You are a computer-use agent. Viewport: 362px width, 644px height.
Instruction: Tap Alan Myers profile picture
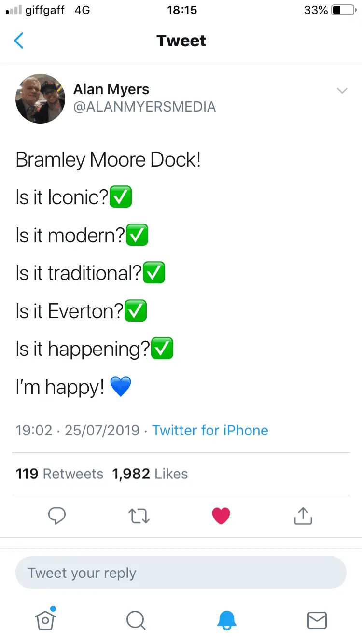(x=41, y=98)
